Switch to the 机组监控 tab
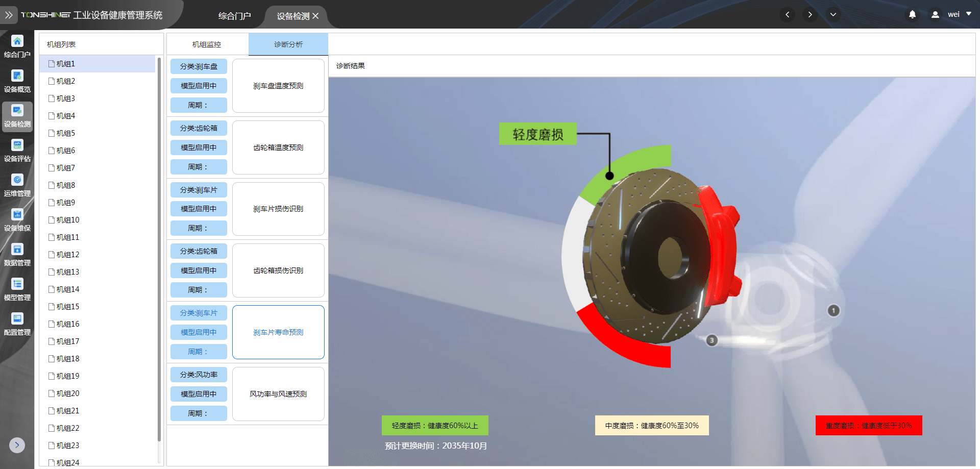The height and width of the screenshot is (469, 980). (x=207, y=44)
